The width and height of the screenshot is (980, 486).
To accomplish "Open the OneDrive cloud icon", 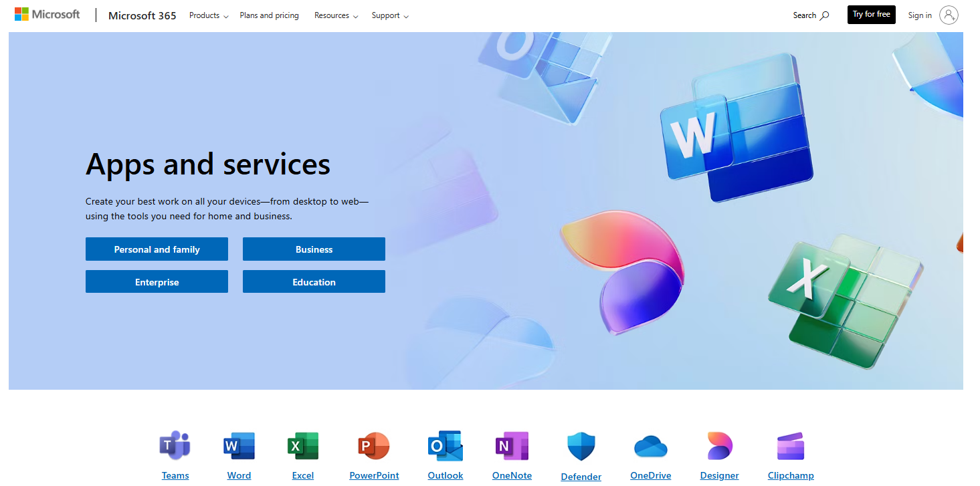I will pyautogui.click(x=651, y=446).
